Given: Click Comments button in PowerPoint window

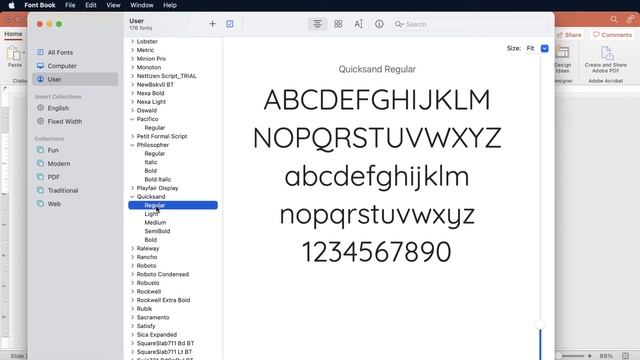Looking at the screenshot, I should (x=612, y=35).
